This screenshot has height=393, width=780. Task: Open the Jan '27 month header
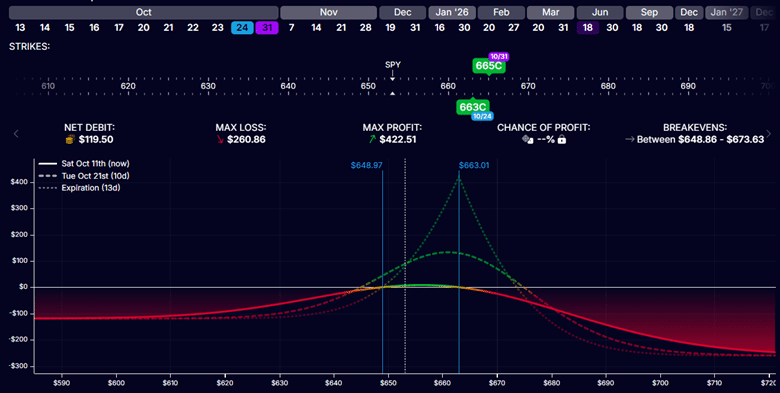[727, 12]
